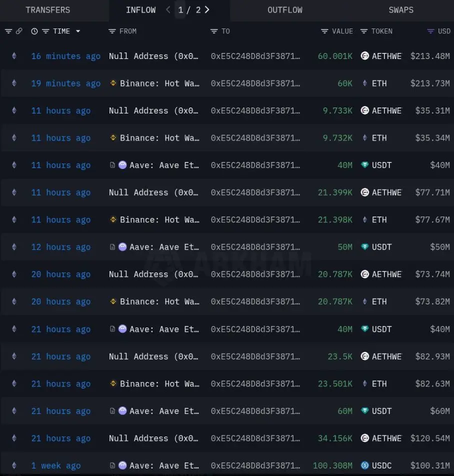Open the TIME column filter
This screenshot has width=454, height=476.
click(45, 31)
